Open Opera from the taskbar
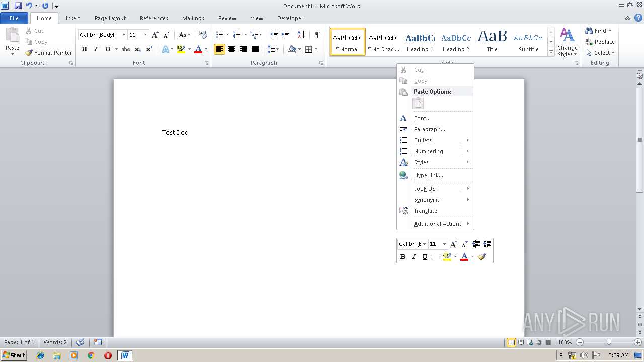 coord(108,355)
